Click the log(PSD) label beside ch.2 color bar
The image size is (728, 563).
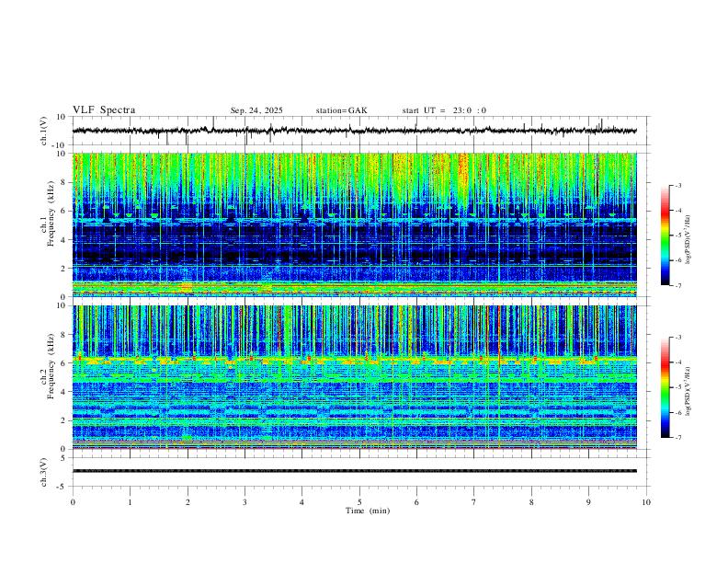pos(688,391)
